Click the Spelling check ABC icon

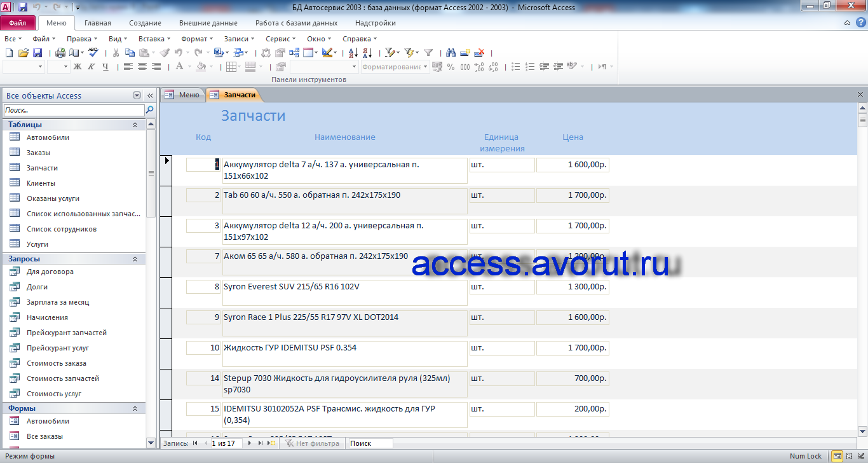point(93,52)
